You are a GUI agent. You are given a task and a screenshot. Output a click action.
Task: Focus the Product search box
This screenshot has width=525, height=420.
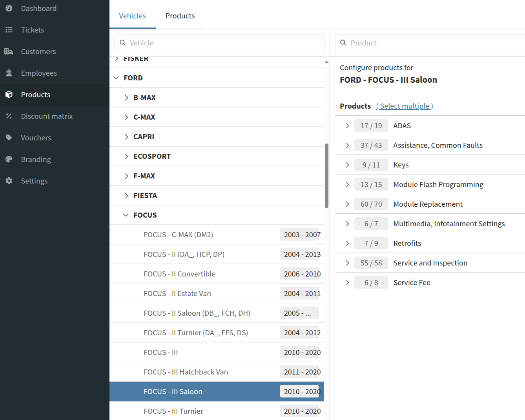(x=432, y=43)
